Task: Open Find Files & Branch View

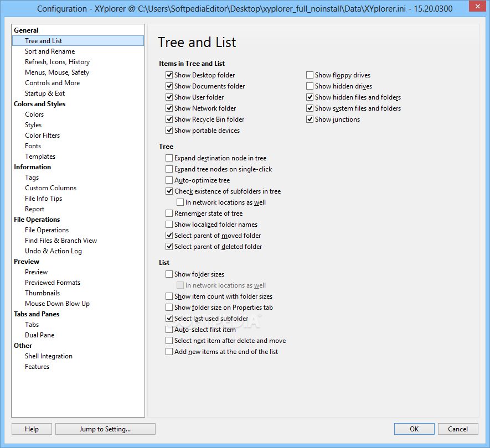Action: coord(61,241)
